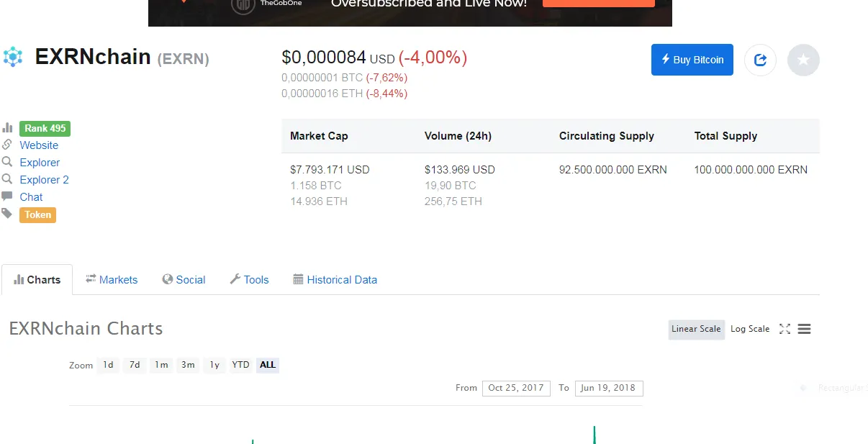Click the 100.000.000.000 EXRN total supply value

751,170
